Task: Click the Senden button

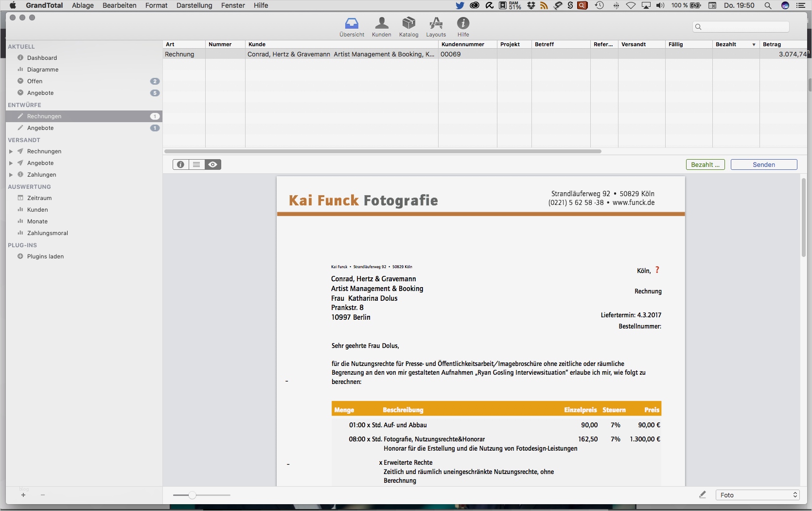Action: pos(764,164)
